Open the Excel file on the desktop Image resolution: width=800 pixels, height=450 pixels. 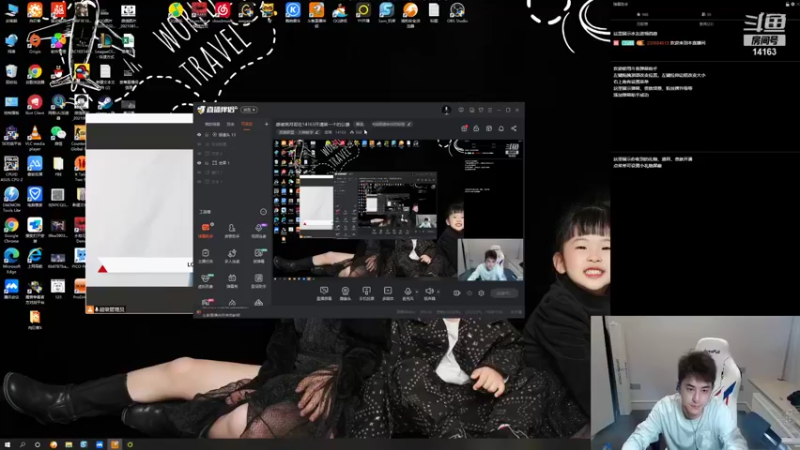pyautogui.click(x=128, y=43)
